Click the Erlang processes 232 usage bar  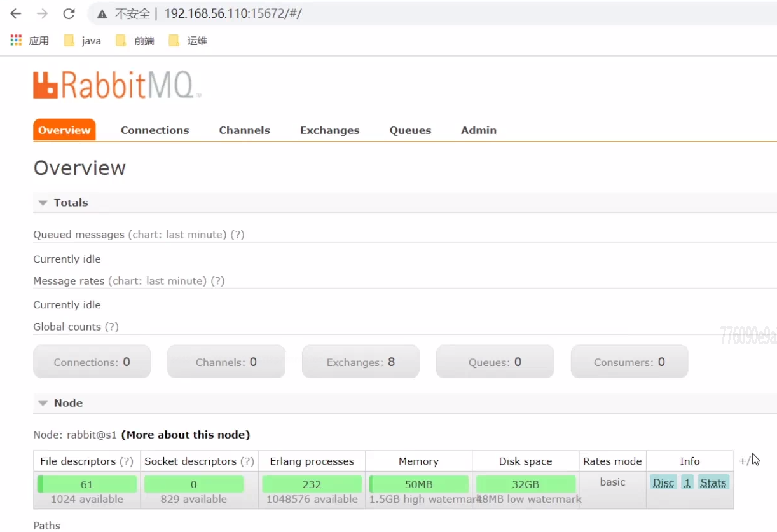[x=312, y=484]
